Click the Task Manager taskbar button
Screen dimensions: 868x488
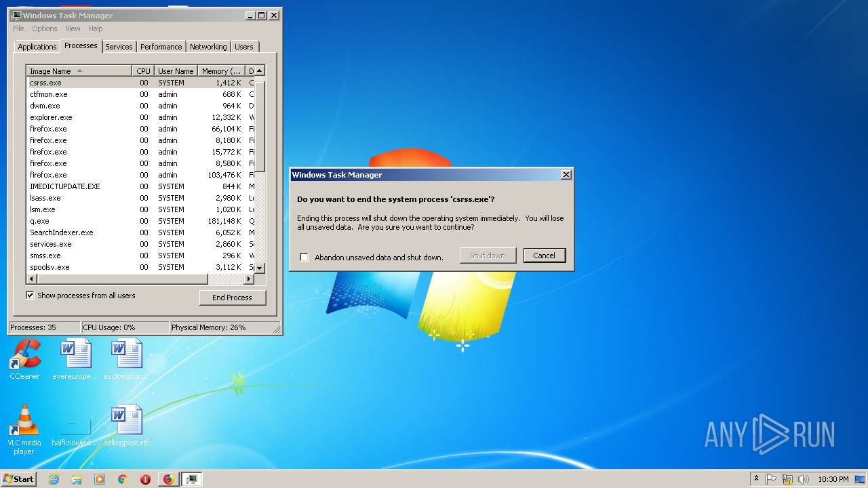[192, 479]
